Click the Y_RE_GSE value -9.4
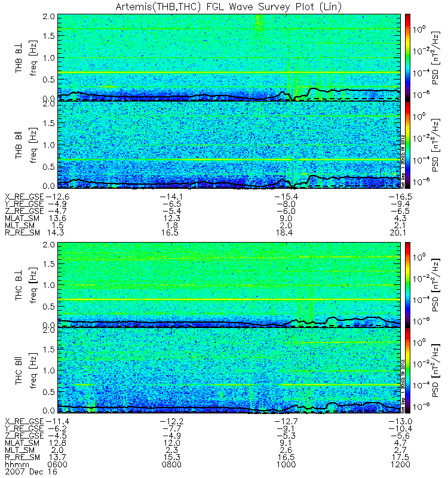This screenshot has width=448, height=478. (400, 204)
